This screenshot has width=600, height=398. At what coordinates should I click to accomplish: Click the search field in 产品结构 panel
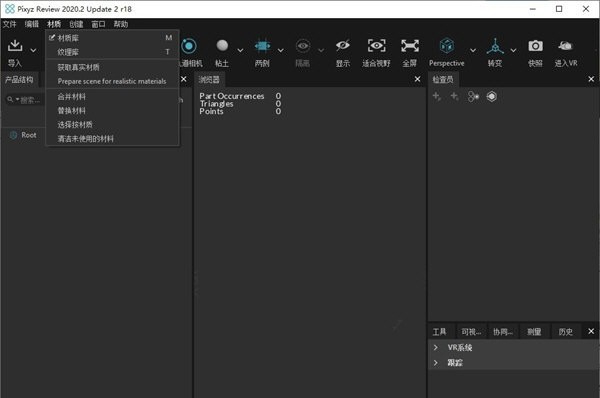pyautogui.click(x=24, y=100)
